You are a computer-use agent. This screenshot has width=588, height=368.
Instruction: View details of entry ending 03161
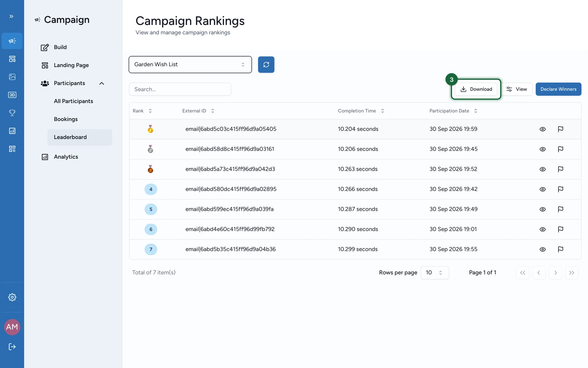point(542,149)
